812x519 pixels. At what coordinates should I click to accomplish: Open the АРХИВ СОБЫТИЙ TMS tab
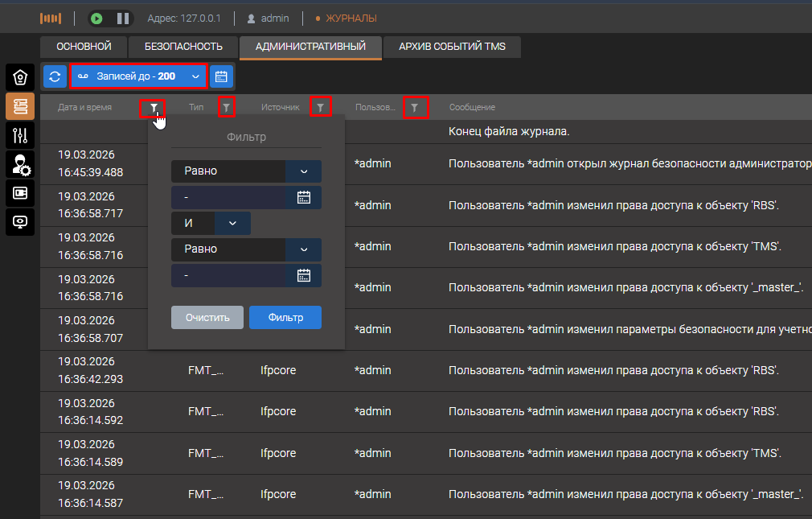click(x=452, y=47)
